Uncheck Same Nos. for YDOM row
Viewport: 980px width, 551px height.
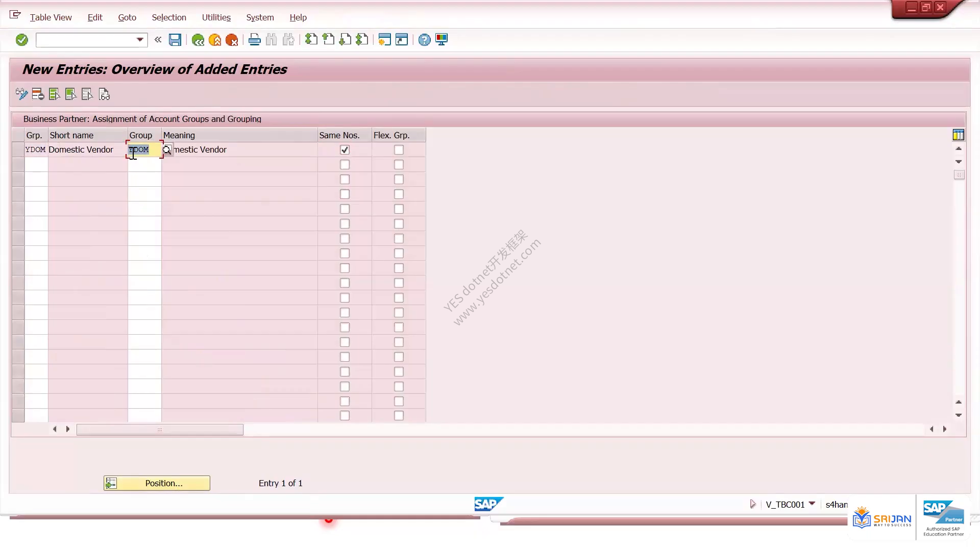click(345, 150)
